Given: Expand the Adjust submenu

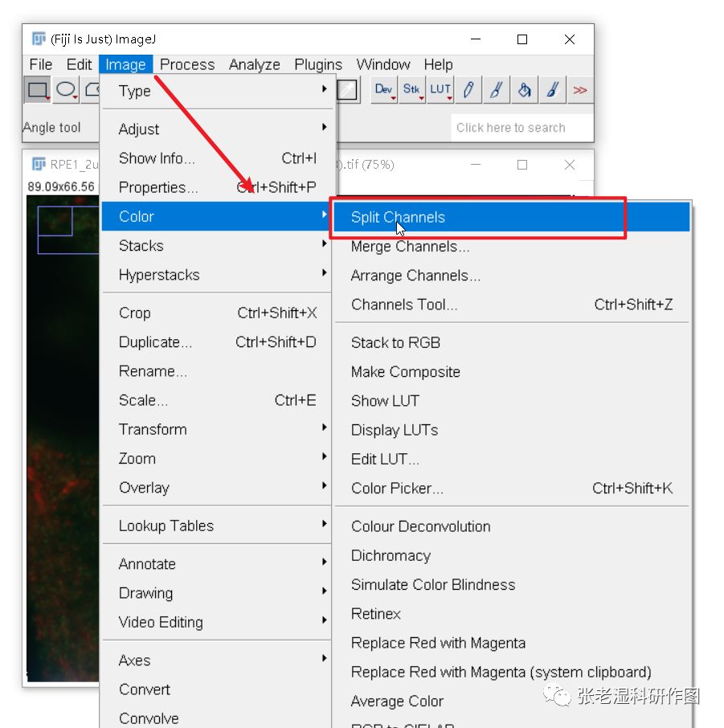Looking at the screenshot, I should (x=216, y=129).
